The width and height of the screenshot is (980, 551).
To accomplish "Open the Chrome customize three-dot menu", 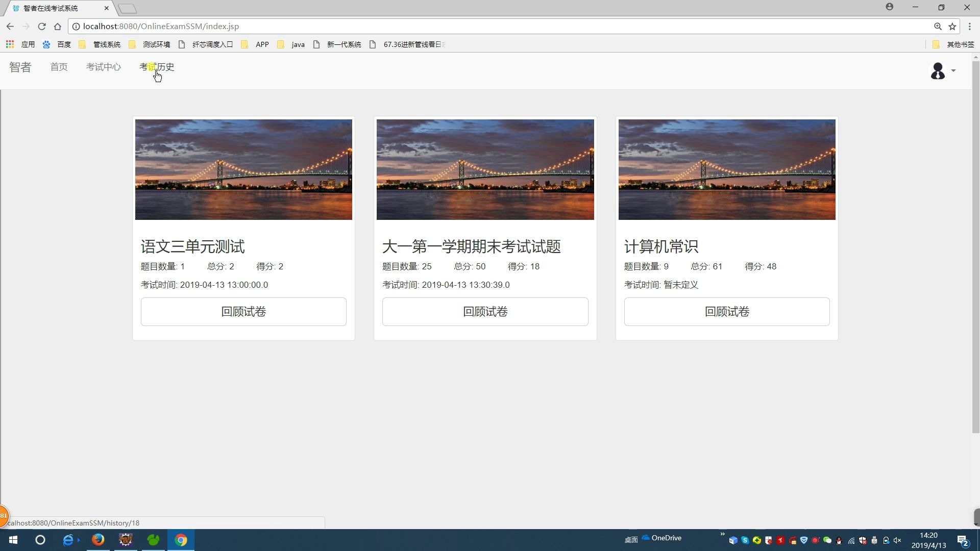I will point(969,26).
